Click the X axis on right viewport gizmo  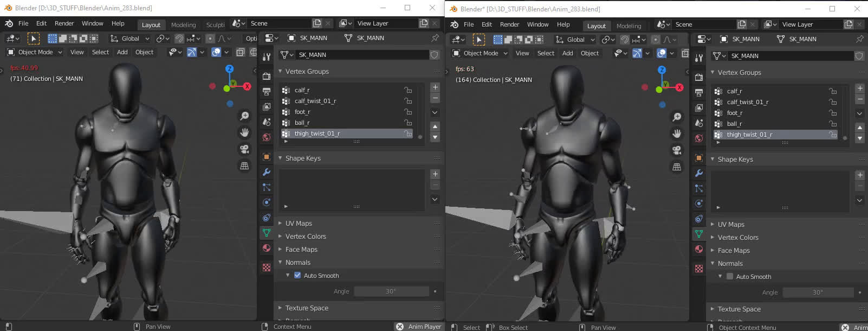(x=679, y=87)
